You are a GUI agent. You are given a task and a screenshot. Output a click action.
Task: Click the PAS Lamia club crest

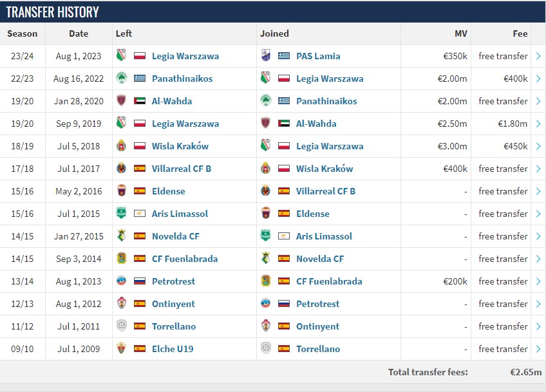click(265, 56)
